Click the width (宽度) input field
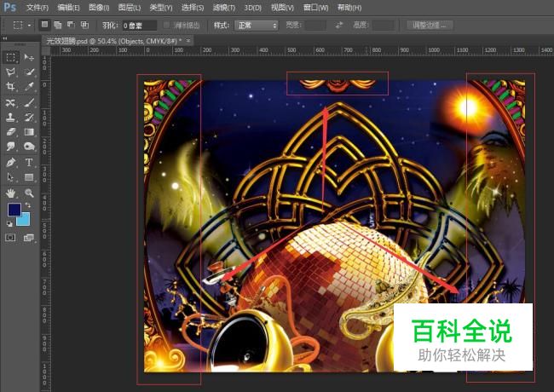The height and width of the screenshot is (392, 554). (x=315, y=26)
